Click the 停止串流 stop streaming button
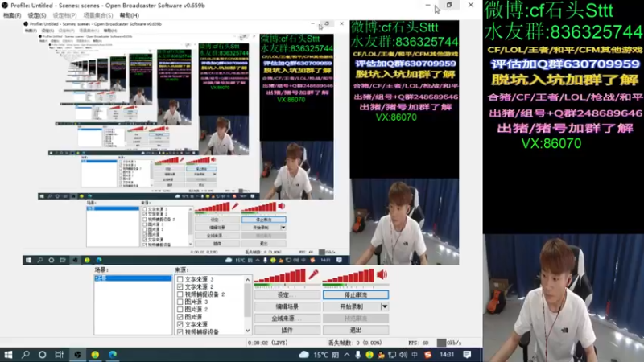The image size is (644, 362). coord(356,294)
